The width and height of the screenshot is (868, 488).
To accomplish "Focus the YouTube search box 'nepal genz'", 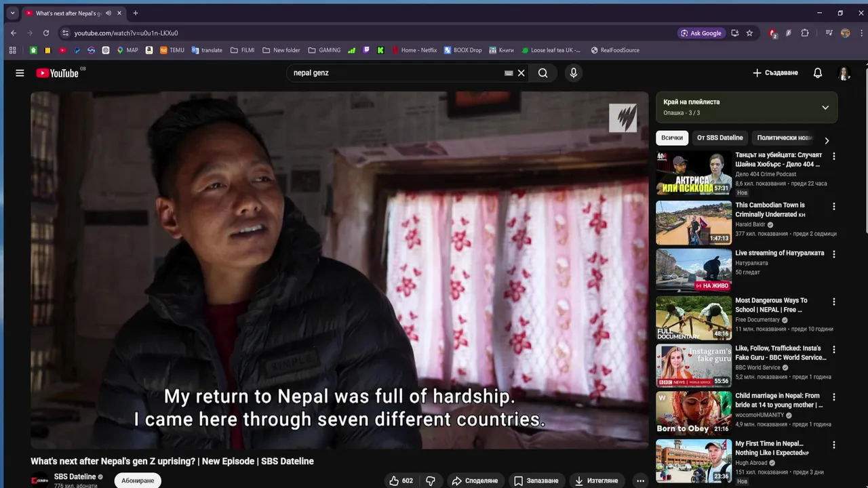I will 397,73.
